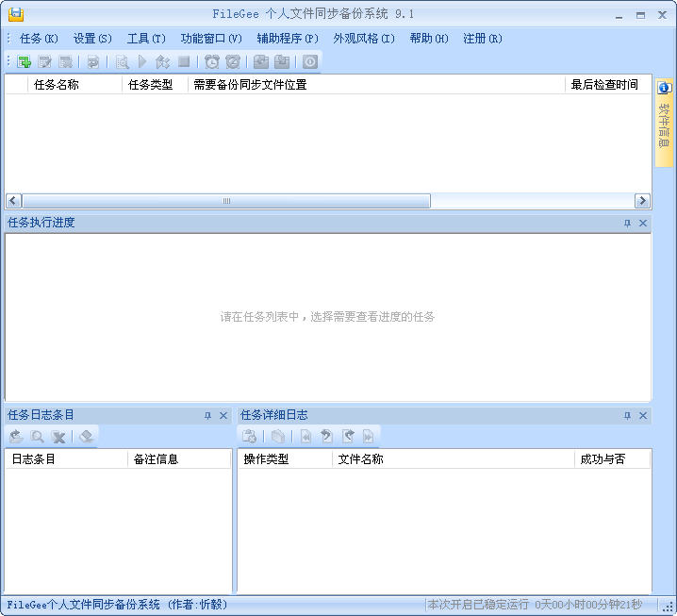Viewport: 677px width, 616px height.
Task: Click the delete task toolbar icon
Action: pyautogui.click(x=65, y=61)
